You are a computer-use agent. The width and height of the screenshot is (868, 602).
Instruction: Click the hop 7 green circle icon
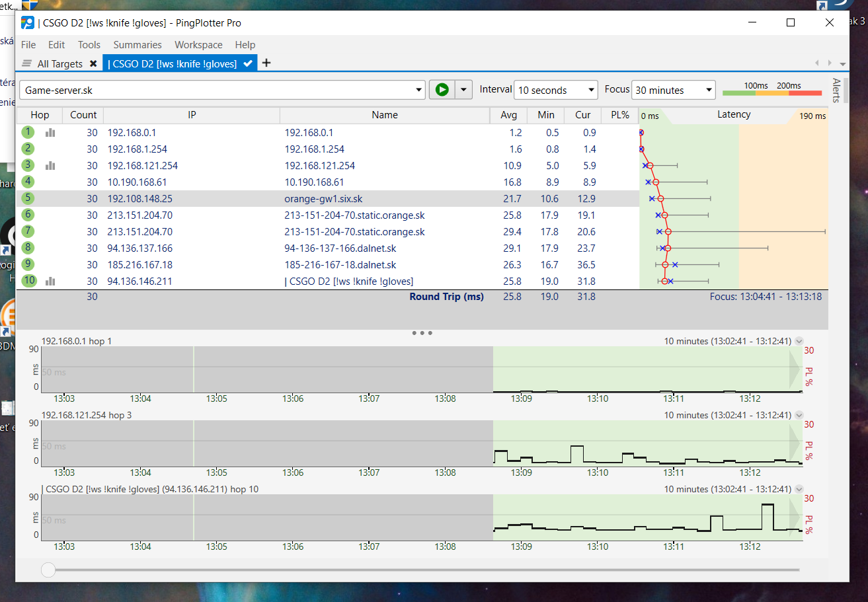pyautogui.click(x=28, y=231)
